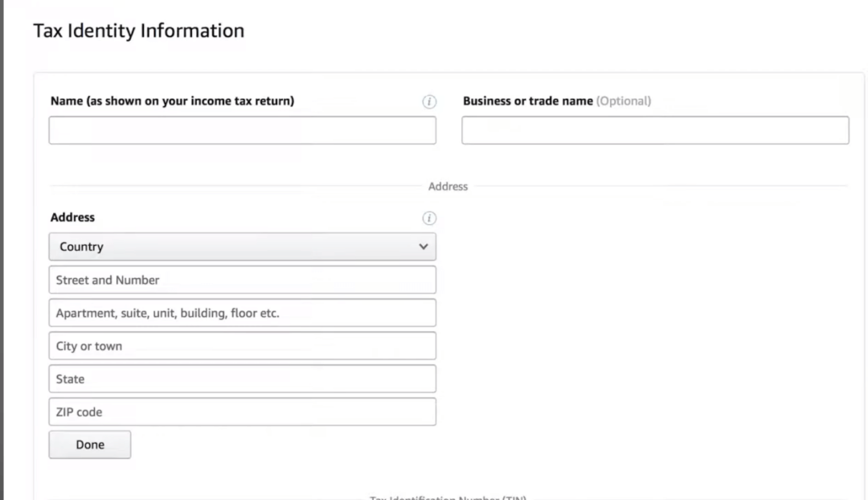Click the Apartment, suite, unit field

click(x=241, y=313)
